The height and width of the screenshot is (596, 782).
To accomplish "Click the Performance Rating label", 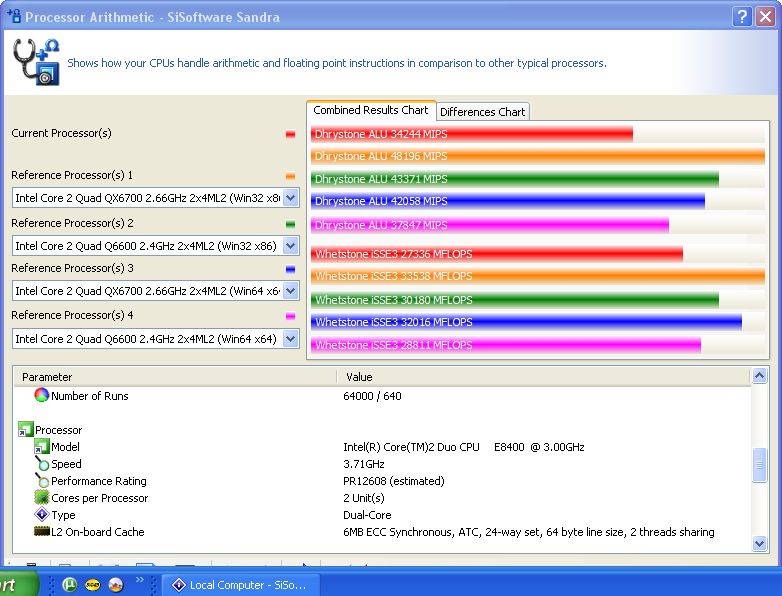I will 99,481.
